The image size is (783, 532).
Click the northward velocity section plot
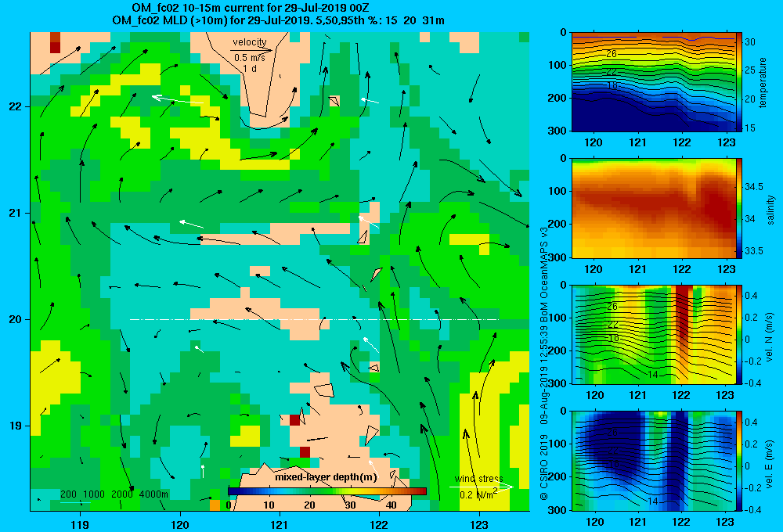(x=653, y=334)
